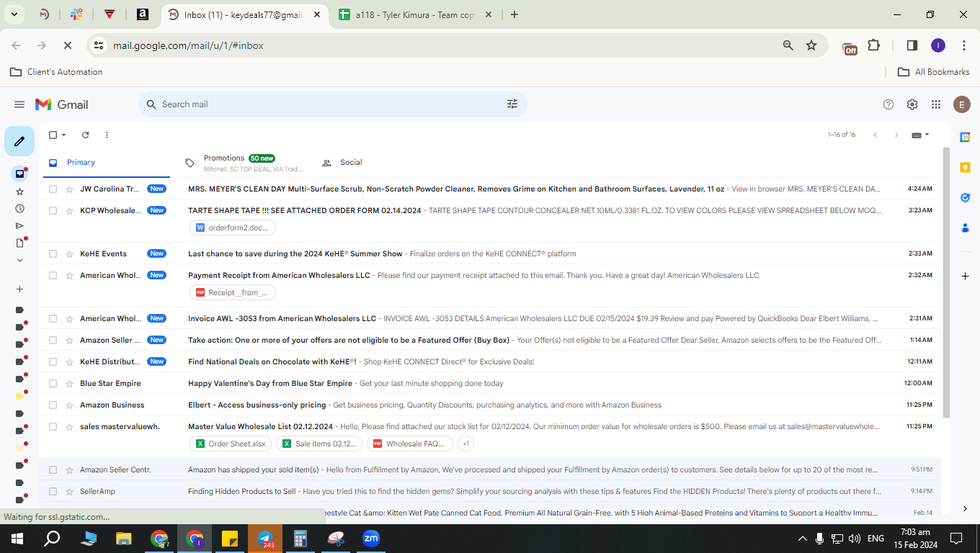Toggle Chrome side panel icon

click(912, 45)
